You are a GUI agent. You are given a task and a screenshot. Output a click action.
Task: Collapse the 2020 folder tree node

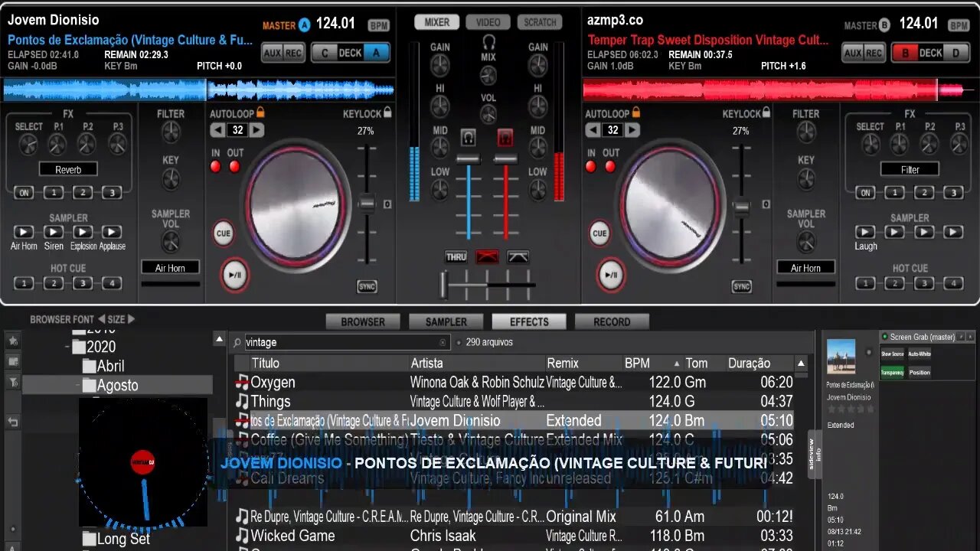[x=67, y=347]
